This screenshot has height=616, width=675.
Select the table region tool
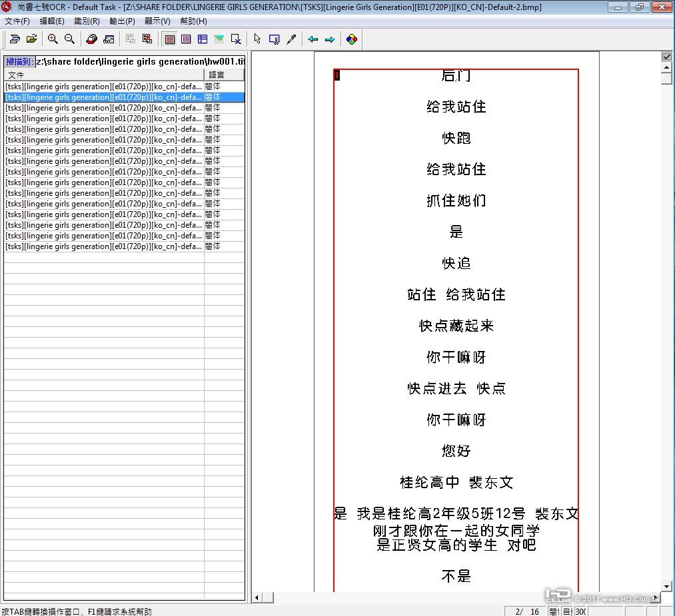[203, 39]
